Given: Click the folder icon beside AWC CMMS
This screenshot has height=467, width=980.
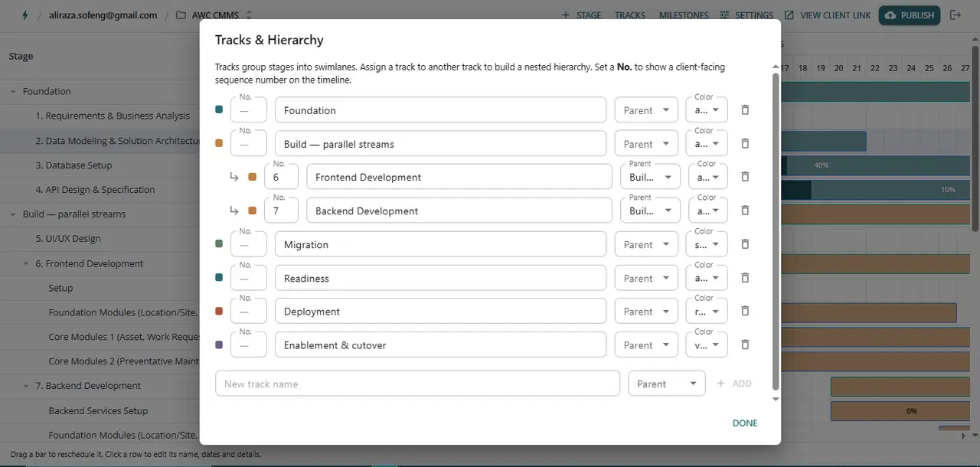Looking at the screenshot, I should click(181, 15).
